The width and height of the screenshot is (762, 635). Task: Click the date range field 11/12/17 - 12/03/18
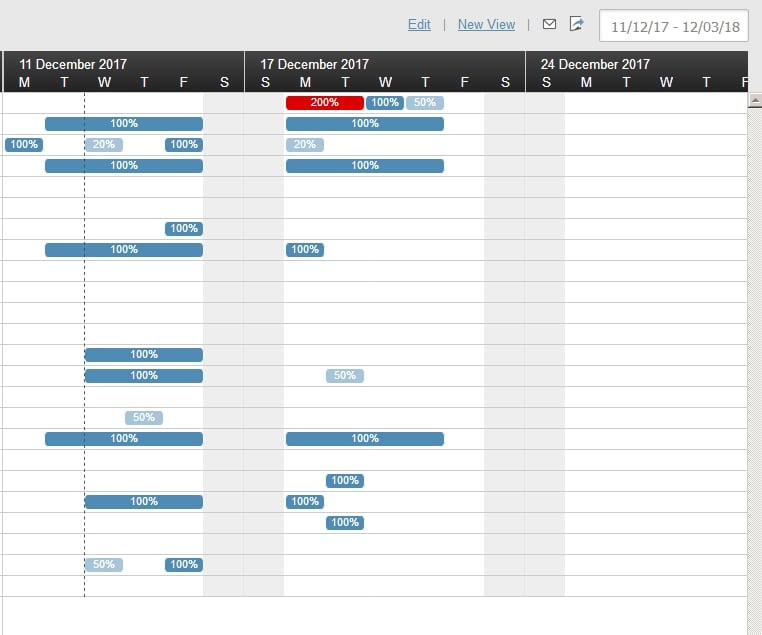coord(674,26)
